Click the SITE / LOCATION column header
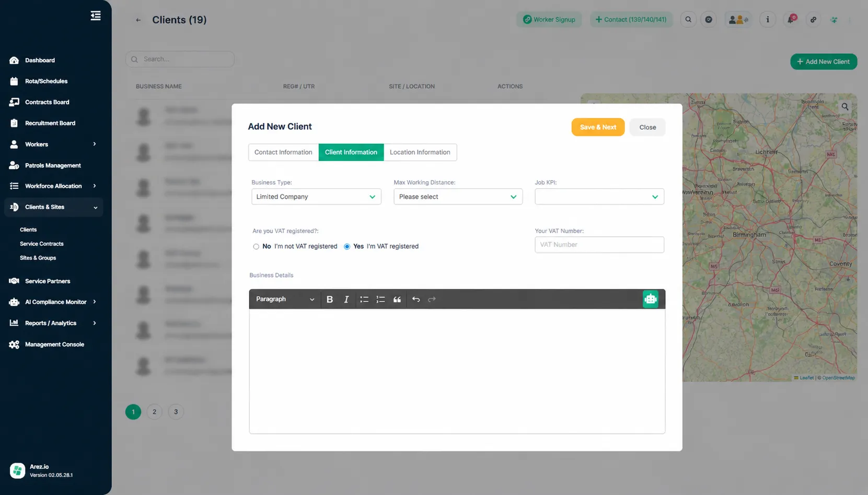This screenshot has width=868, height=495. coord(412,86)
